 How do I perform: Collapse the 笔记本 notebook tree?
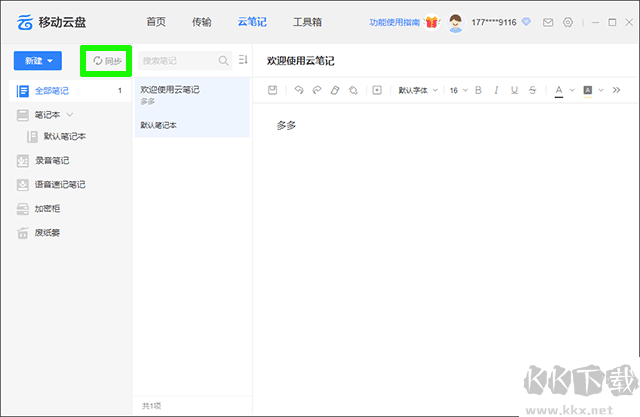click(x=70, y=115)
